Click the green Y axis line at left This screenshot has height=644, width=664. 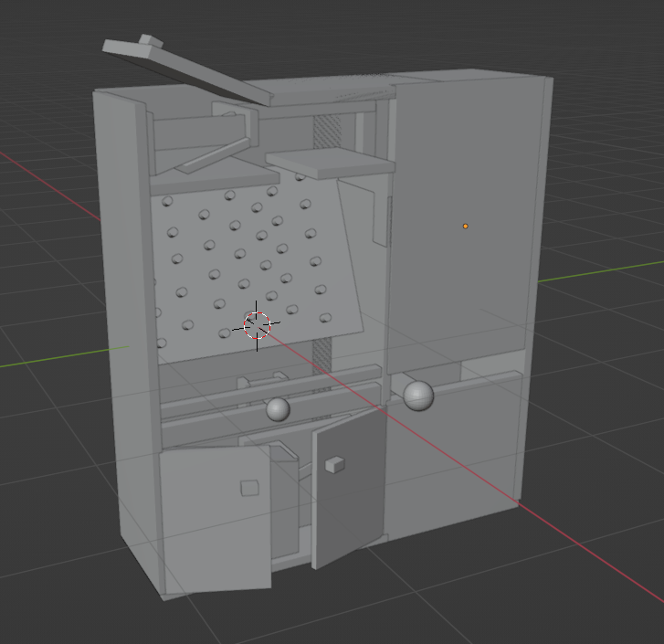(x=64, y=356)
